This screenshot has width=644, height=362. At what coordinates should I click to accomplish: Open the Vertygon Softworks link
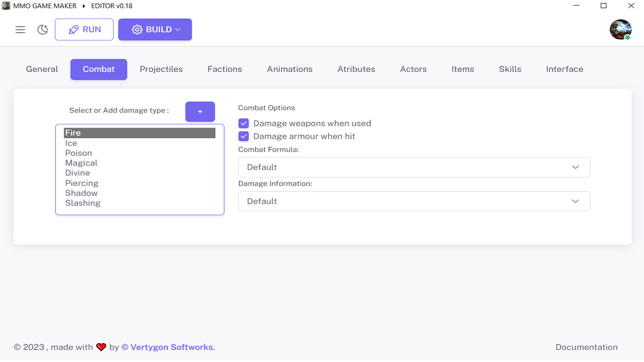tap(168, 347)
